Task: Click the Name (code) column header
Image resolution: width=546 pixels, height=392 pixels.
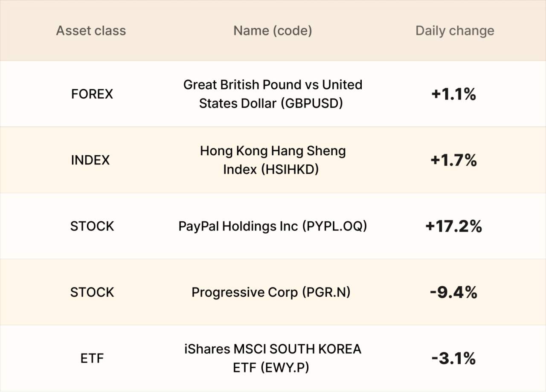Action: (273, 31)
